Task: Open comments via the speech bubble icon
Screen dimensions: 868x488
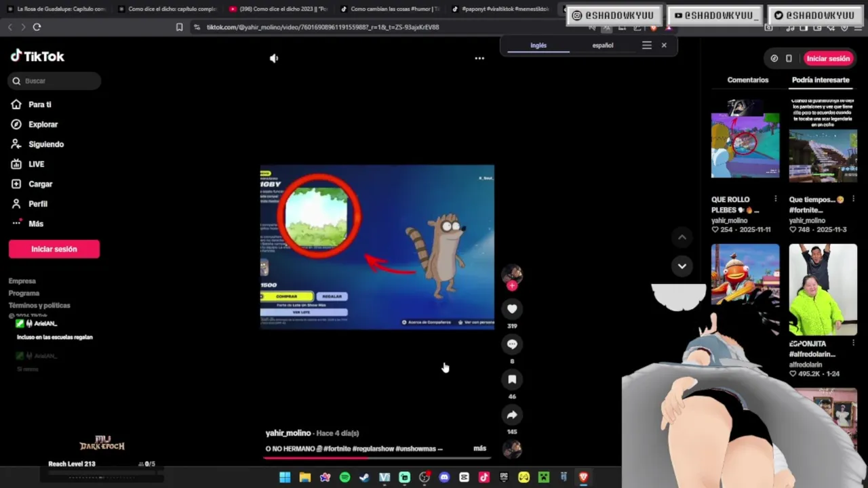Action: [x=512, y=344]
